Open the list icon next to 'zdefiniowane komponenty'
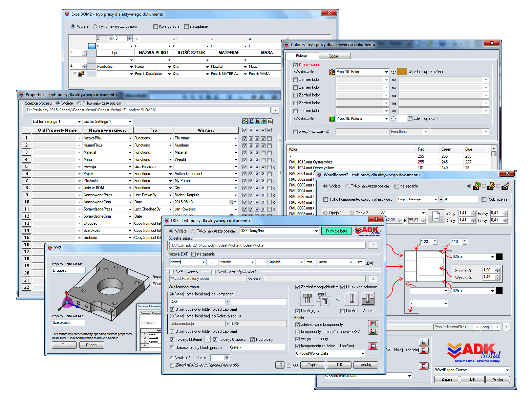Image resolution: width=532 pixels, height=400 pixels. pyautogui.click(x=373, y=324)
